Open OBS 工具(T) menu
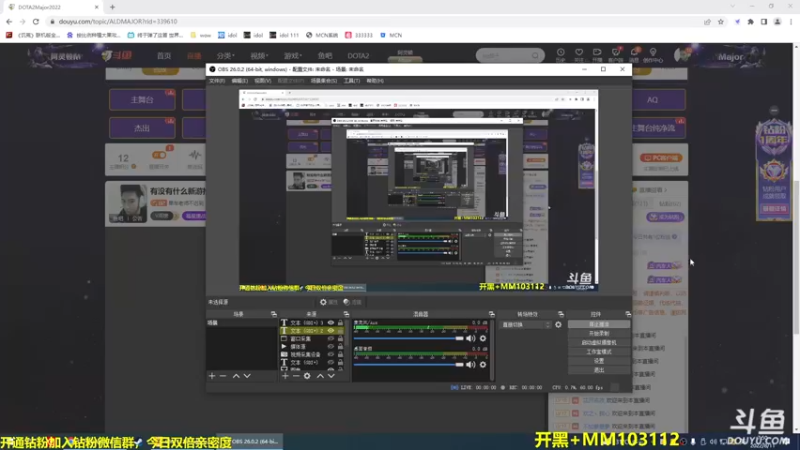800x450 pixels. 352,81
